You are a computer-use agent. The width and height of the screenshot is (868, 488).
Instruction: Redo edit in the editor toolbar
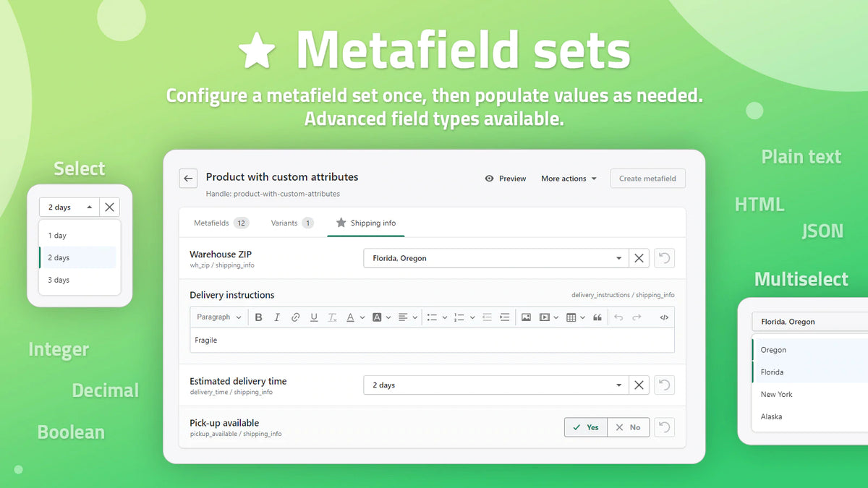637,317
